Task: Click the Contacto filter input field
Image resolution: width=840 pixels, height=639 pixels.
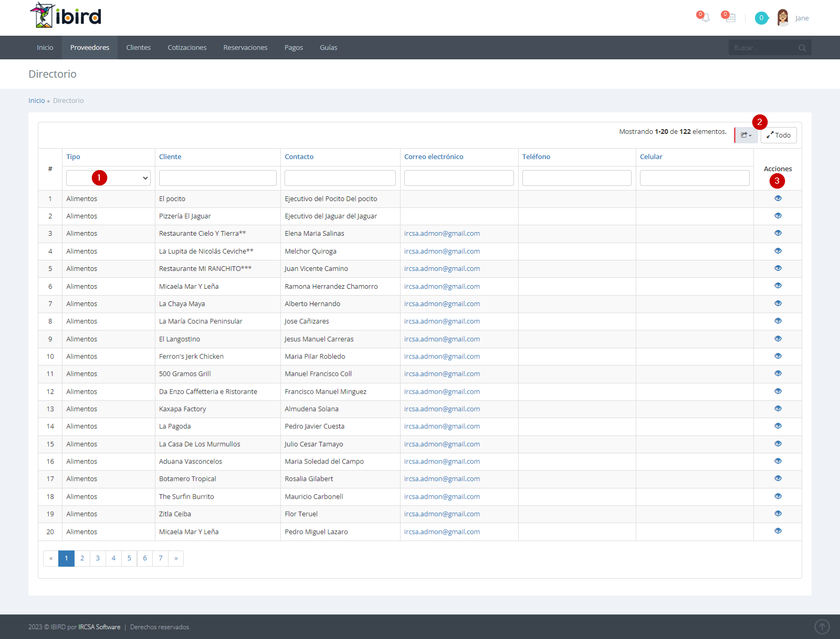Action: click(340, 178)
